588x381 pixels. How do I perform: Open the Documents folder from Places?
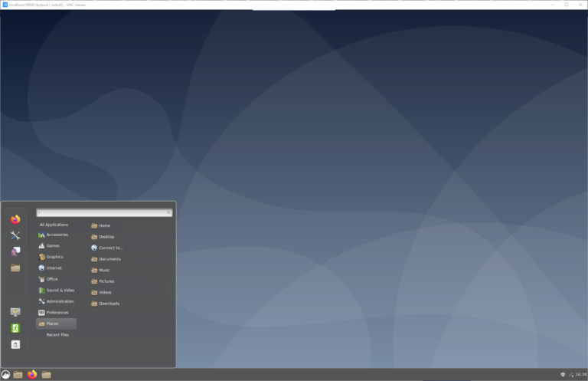(109, 259)
